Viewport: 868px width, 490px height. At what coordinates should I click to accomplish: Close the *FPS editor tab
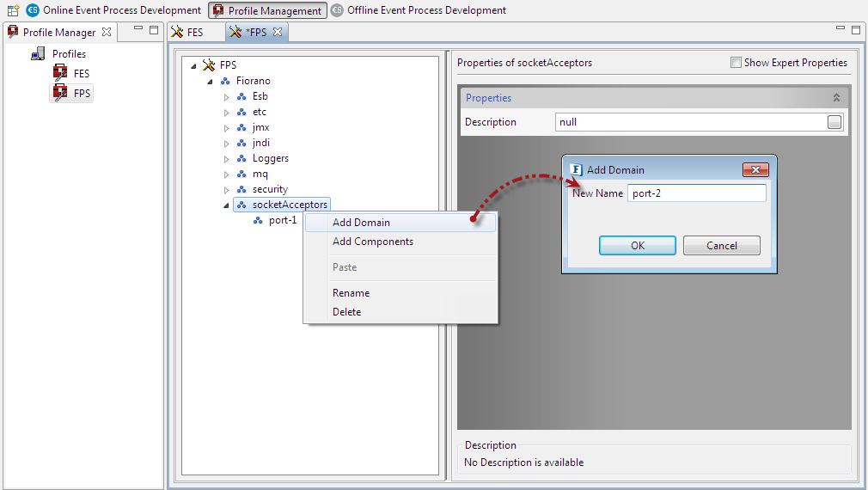point(278,32)
